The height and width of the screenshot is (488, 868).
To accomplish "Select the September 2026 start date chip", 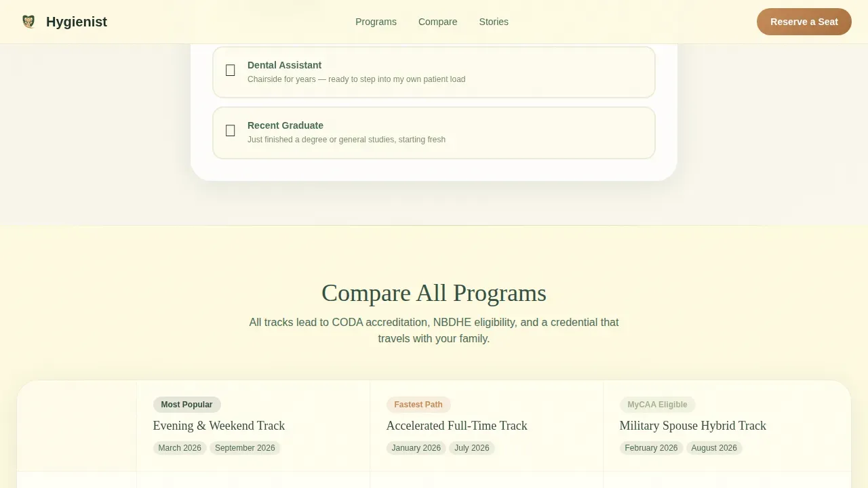I will [x=245, y=448].
